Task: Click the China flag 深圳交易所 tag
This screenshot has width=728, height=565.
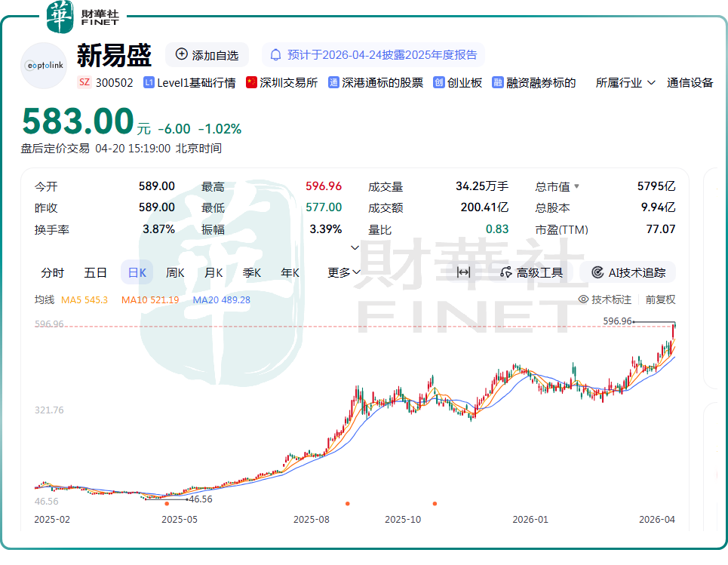Action: (x=252, y=83)
